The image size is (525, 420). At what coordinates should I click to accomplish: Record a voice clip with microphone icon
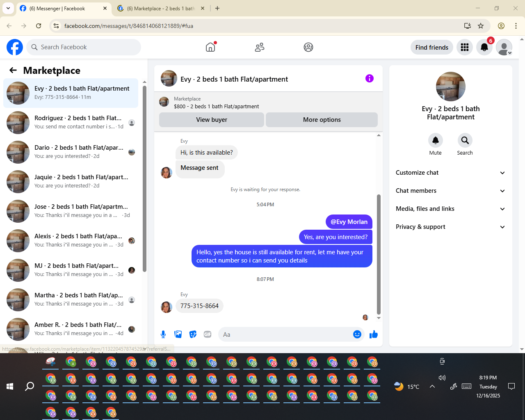pyautogui.click(x=163, y=334)
